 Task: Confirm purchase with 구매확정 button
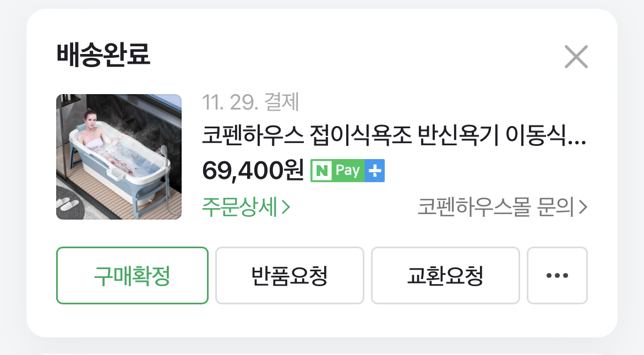pyautogui.click(x=132, y=275)
